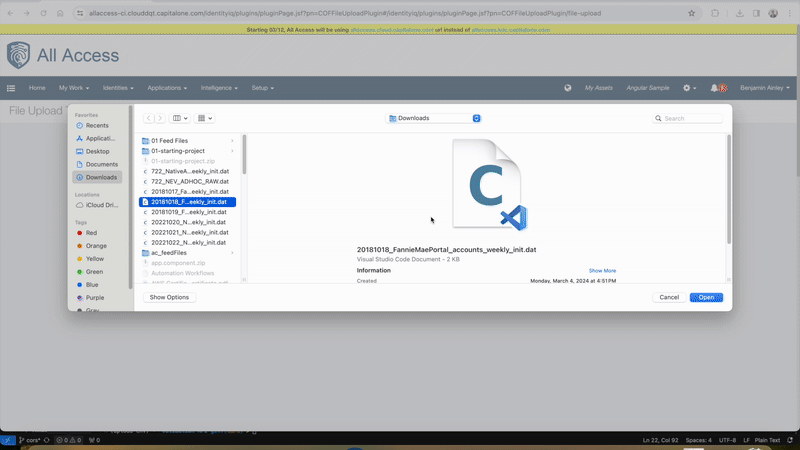Click the globe icon in navbar

click(x=568, y=88)
